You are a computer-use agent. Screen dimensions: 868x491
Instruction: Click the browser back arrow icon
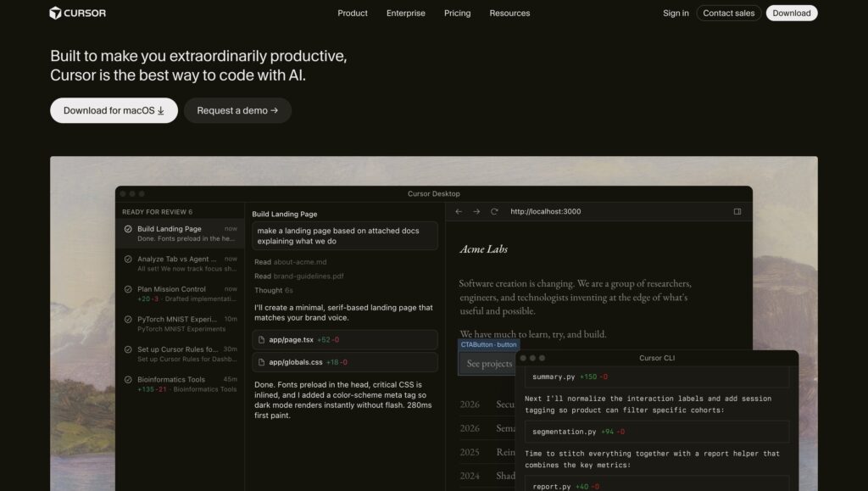459,211
